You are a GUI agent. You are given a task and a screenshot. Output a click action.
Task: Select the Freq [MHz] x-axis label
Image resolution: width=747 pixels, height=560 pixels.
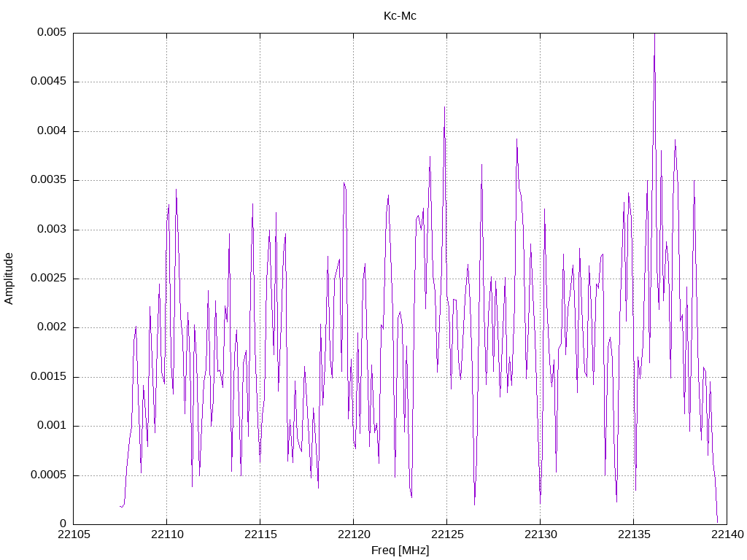tap(400, 551)
